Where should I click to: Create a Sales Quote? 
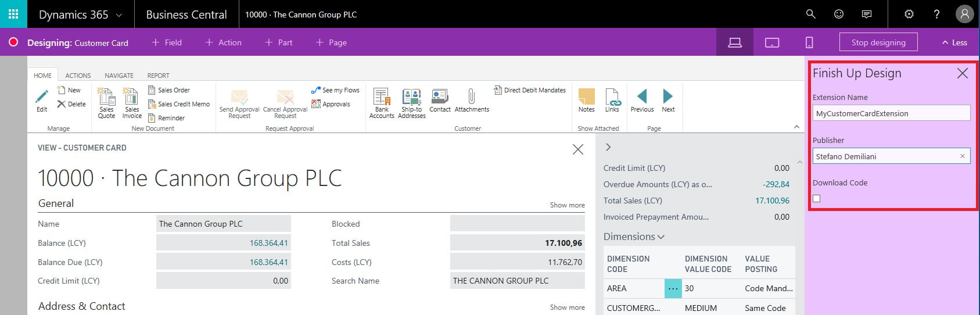[106, 103]
